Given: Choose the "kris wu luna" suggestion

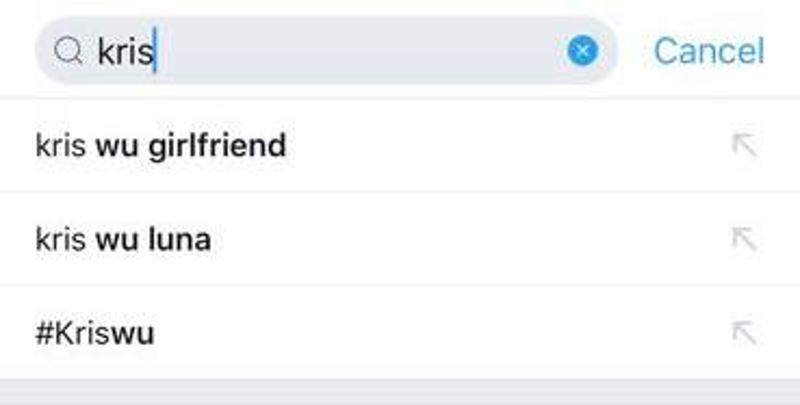Looking at the screenshot, I should pos(122,240).
